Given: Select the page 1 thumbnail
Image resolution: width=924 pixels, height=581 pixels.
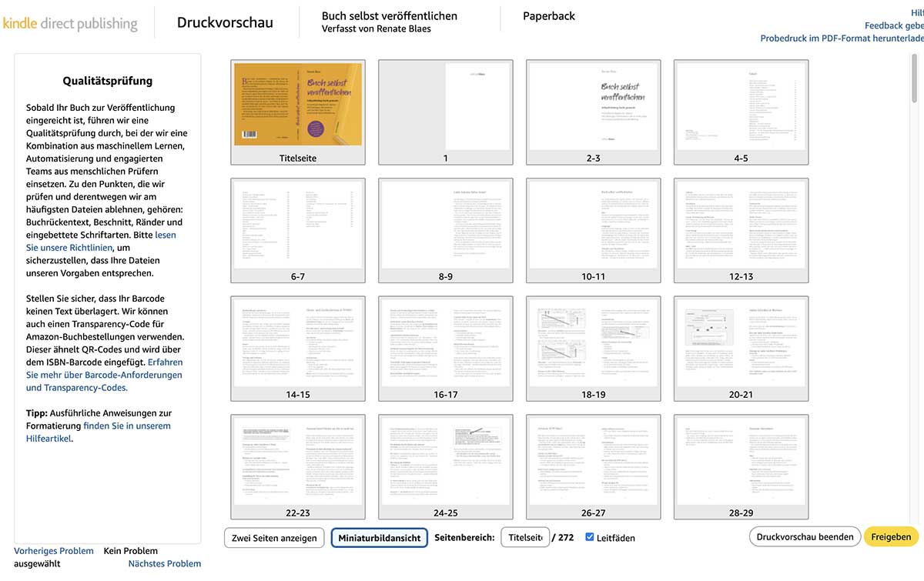Looking at the screenshot, I should click(446, 105).
